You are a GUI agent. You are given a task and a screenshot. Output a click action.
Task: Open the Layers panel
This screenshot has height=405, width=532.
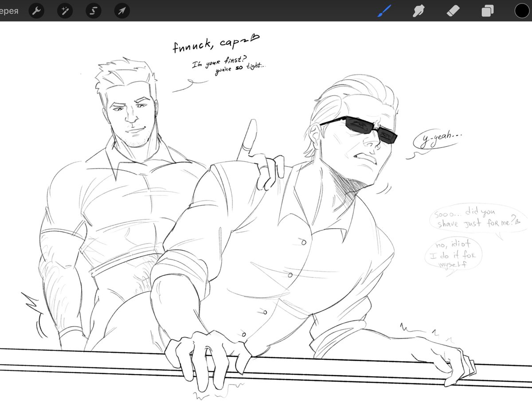point(488,11)
